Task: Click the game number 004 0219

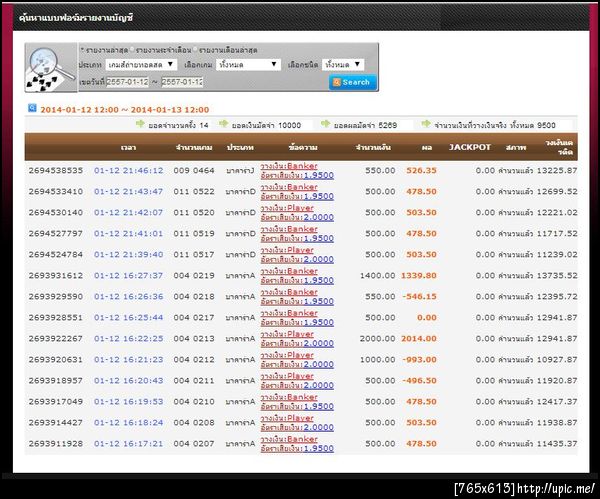Action: click(x=194, y=276)
